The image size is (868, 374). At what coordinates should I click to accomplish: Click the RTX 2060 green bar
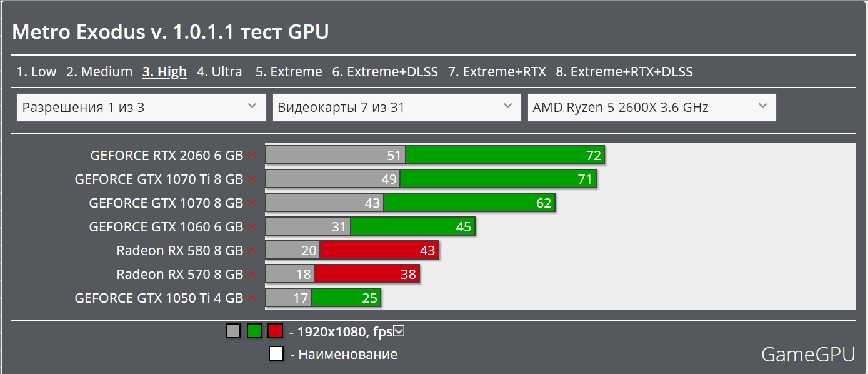tap(505, 156)
